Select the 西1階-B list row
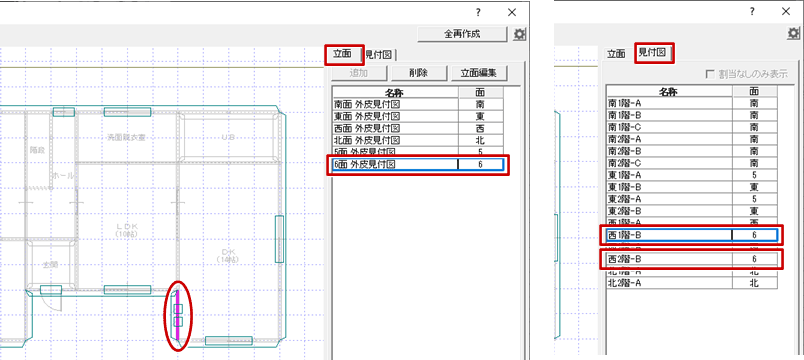This screenshot has height=360, width=804. point(692,235)
